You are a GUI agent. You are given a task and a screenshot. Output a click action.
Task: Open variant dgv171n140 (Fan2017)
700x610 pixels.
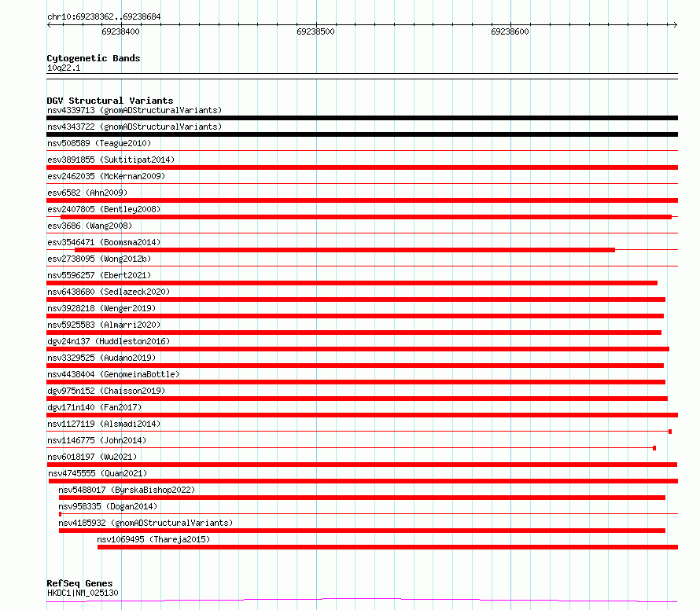94,407
